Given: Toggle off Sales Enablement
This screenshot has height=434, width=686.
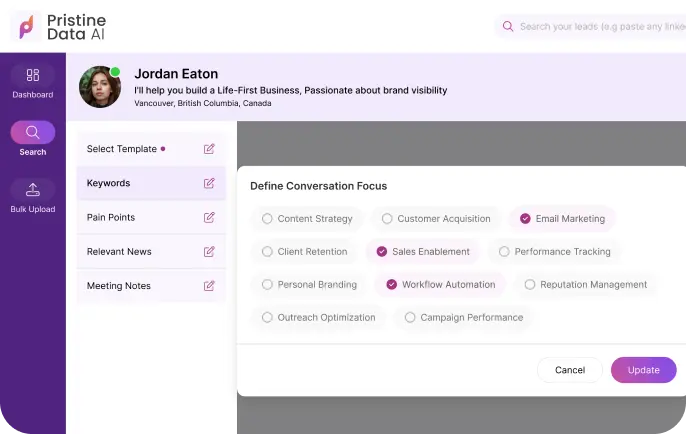Looking at the screenshot, I should (381, 252).
